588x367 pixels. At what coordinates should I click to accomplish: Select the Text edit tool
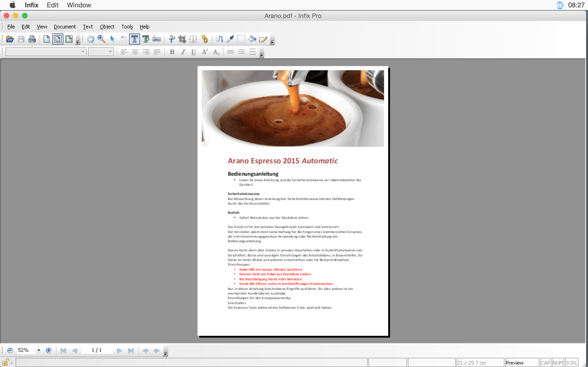click(134, 39)
